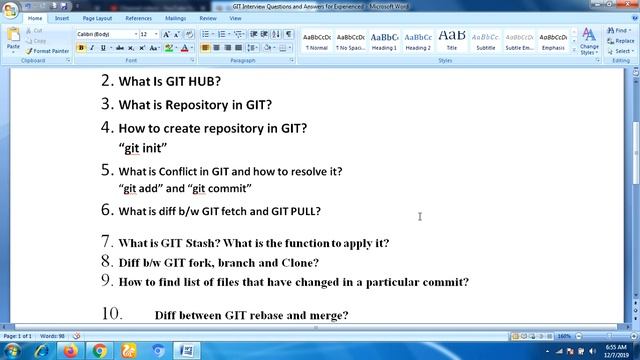This screenshot has width=640, height=360.
Task: Click the Clear Formatting icon
Action: pos(189,35)
